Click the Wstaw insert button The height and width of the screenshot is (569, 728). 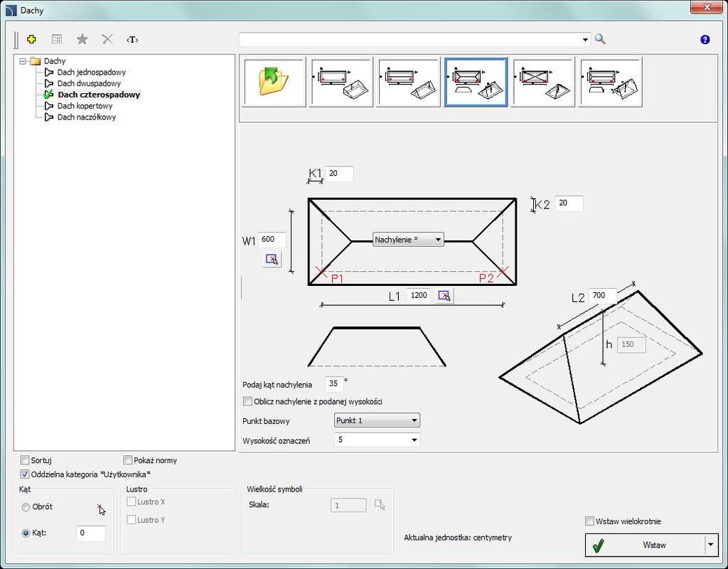click(x=645, y=545)
